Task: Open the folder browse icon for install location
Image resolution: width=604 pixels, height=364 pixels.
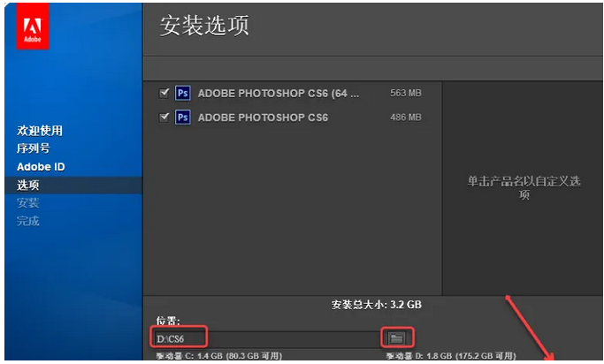Action: [x=397, y=338]
